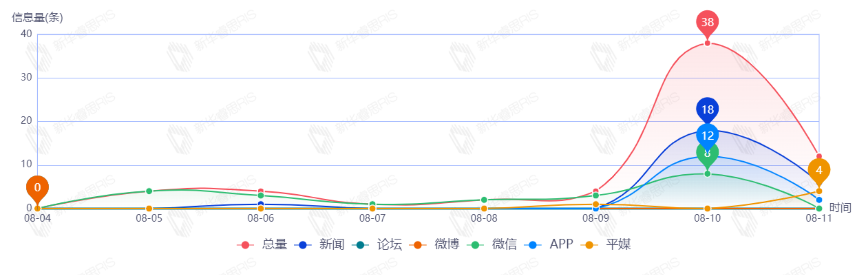Click the dark blue pin labeled 18
The image size is (868, 275).
tap(707, 109)
